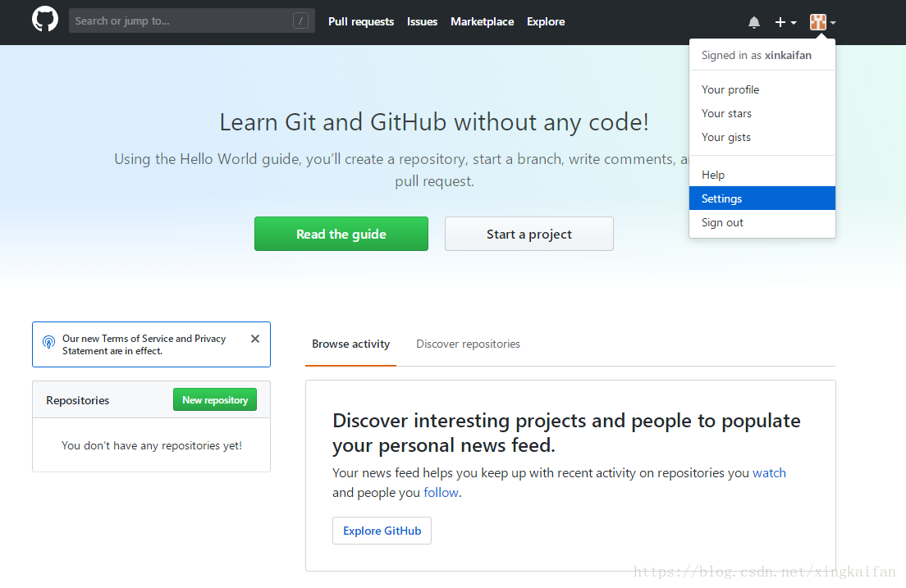This screenshot has width=906, height=588.
Task: Follow the watch link
Action: (769, 473)
